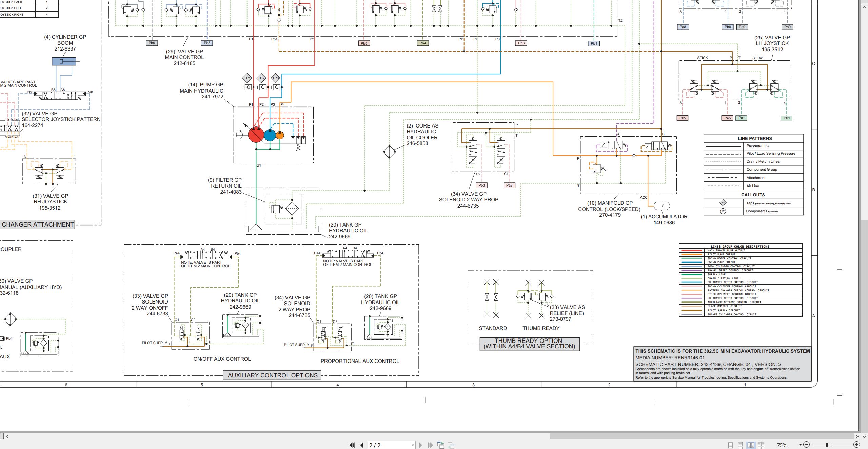Click the blue swing pump symbol
Image resolution: width=868 pixels, height=449 pixels.
(270, 135)
